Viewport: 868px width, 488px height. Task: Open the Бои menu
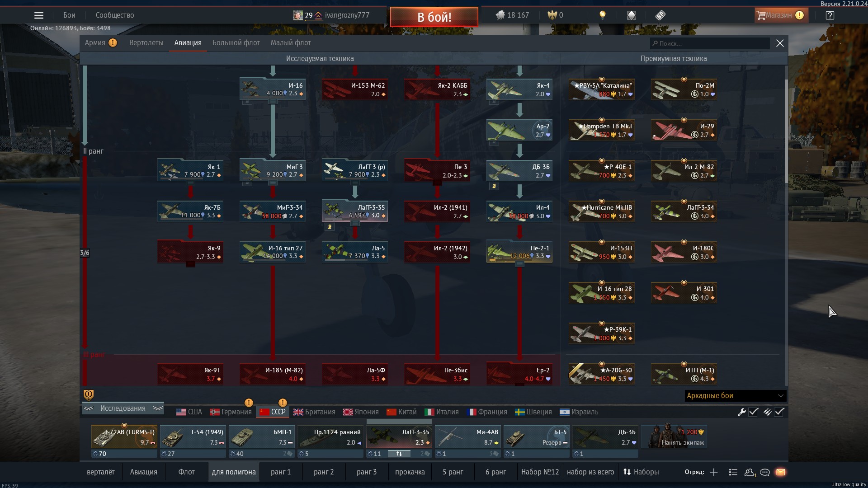click(69, 15)
